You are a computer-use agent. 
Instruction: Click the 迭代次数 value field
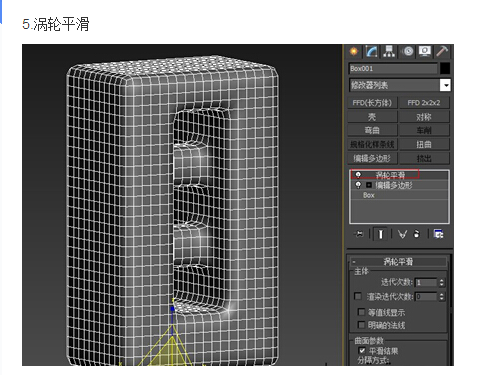point(426,283)
